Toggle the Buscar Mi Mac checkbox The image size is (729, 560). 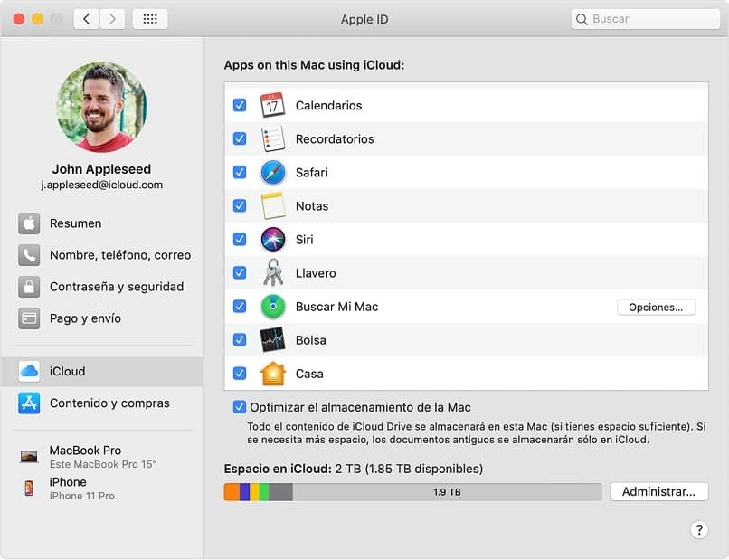[x=240, y=306]
